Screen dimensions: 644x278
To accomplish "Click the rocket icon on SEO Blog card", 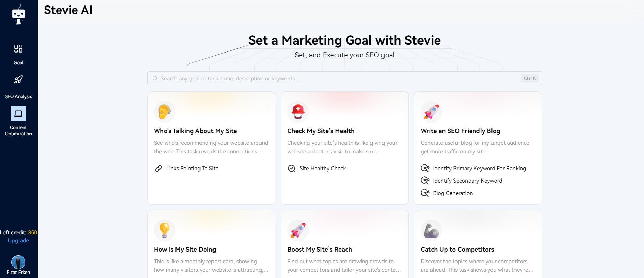I will tap(431, 112).
